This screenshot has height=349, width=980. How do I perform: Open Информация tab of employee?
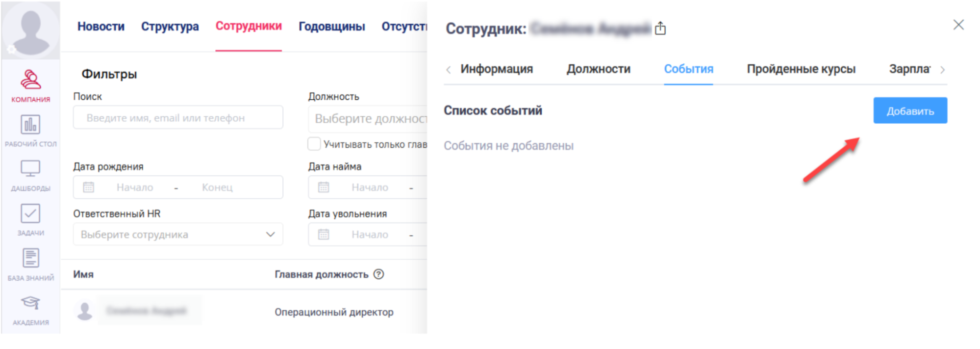497,69
